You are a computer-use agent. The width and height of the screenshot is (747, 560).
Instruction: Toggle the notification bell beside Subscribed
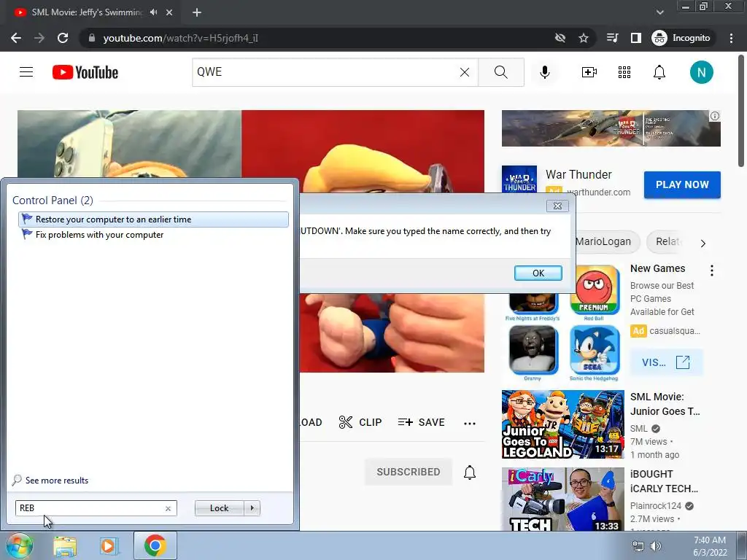click(470, 472)
